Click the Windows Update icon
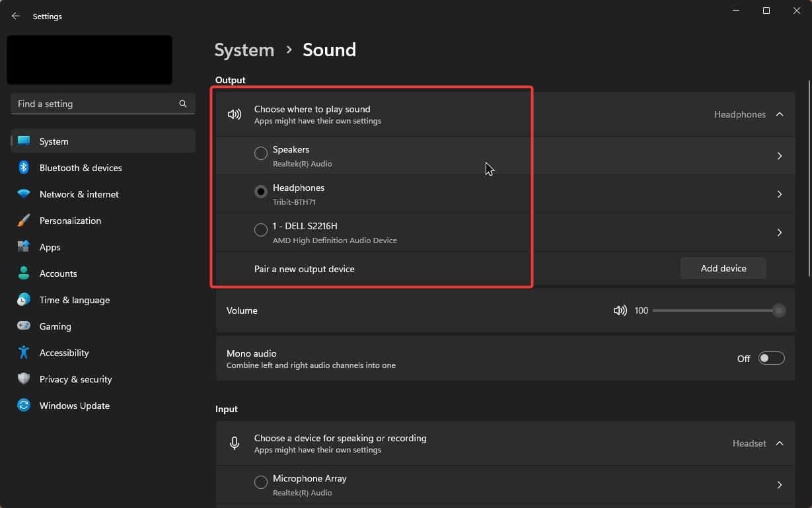This screenshot has width=812, height=508. (23, 405)
